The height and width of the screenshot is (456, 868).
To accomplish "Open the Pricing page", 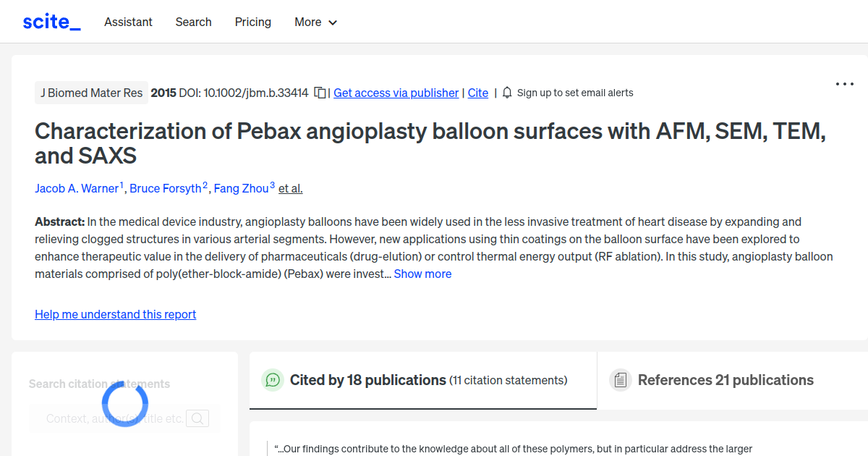I will tap(252, 22).
